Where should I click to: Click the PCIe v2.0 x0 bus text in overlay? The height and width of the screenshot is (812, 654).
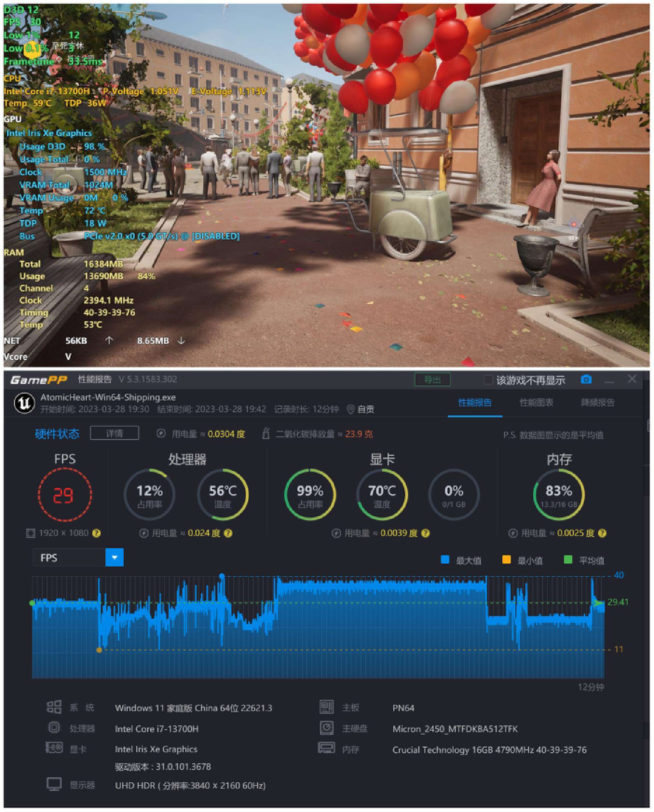click(x=162, y=236)
